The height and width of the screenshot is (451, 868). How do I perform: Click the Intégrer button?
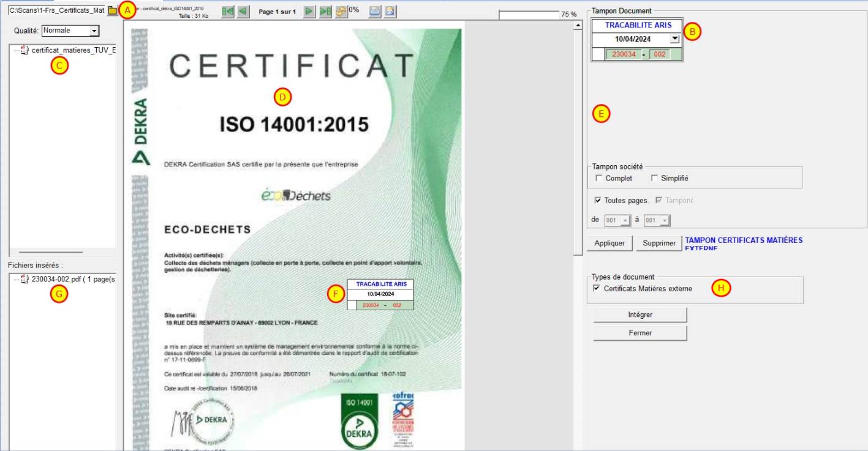coord(640,315)
